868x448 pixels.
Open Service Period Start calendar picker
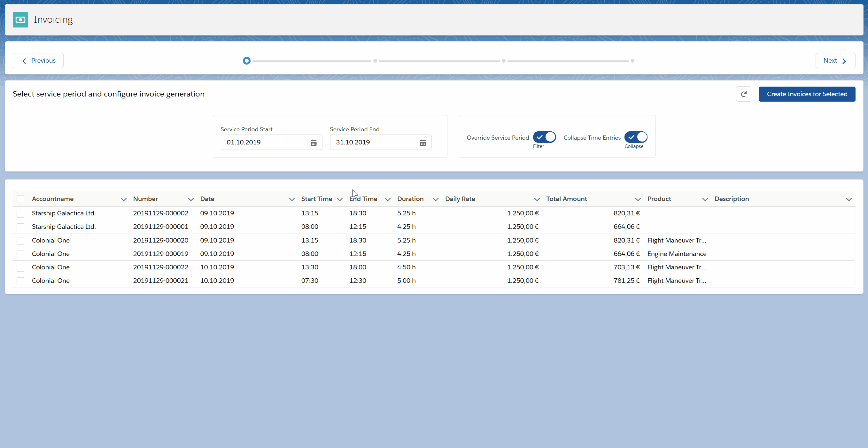pyautogui.click(x=314, y=143)
